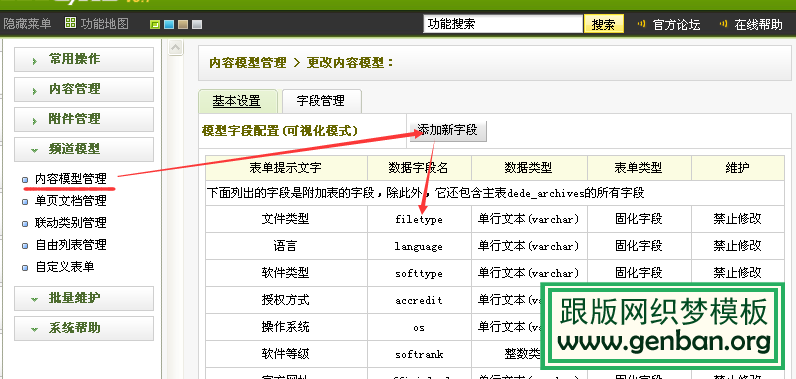Click the language field name cell
This screenshot has width=796, height=379.
tap(419, 247)
